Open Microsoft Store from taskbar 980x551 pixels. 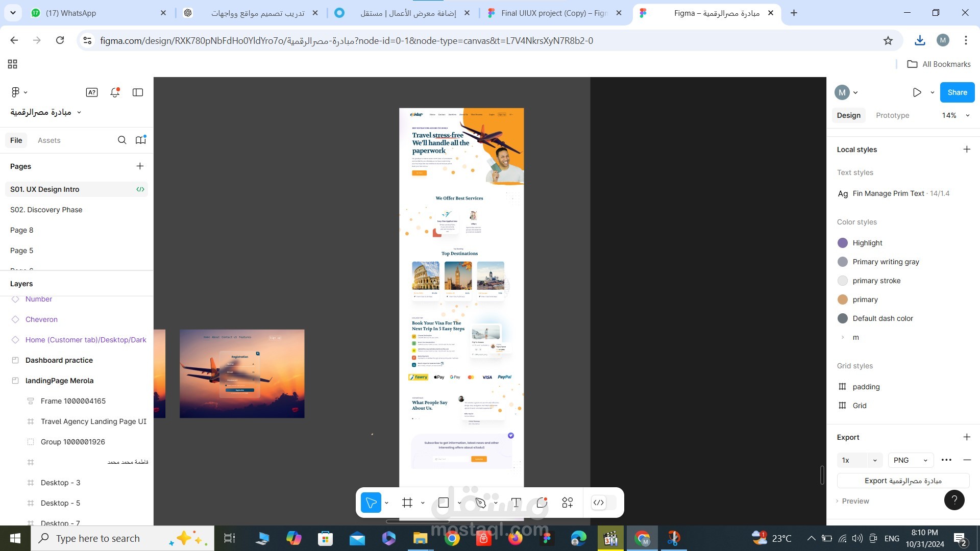click(325, 538)
